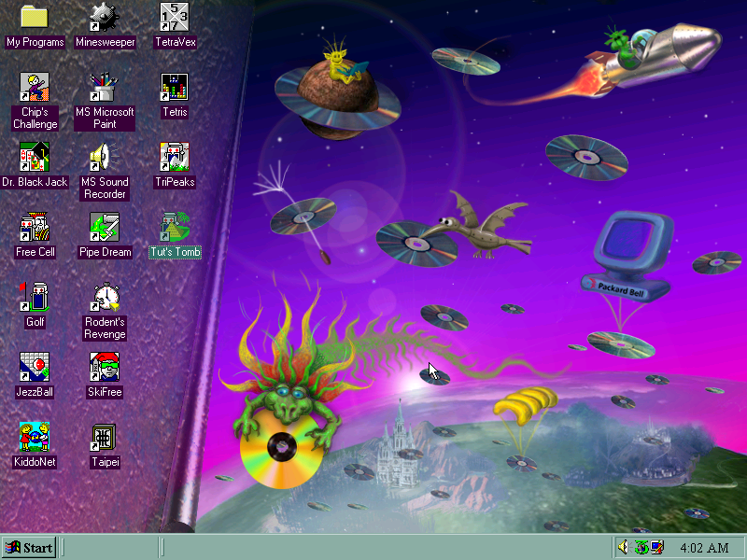Click the Free Cell shortcut
This screenshot has height=560, width=747.
coord(35,227)
